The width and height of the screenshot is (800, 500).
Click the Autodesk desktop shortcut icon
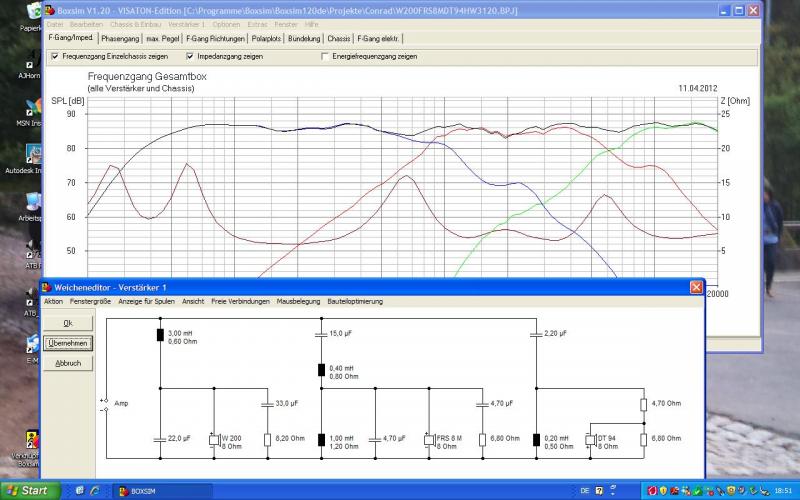pyautogui.click(x=28, y=153)
